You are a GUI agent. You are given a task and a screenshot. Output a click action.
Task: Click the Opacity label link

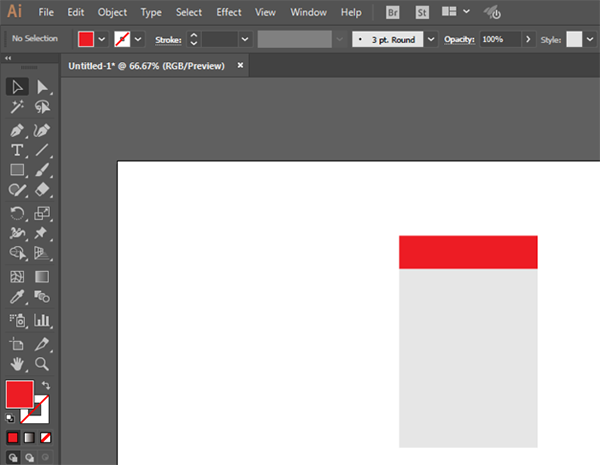(459, 39)
